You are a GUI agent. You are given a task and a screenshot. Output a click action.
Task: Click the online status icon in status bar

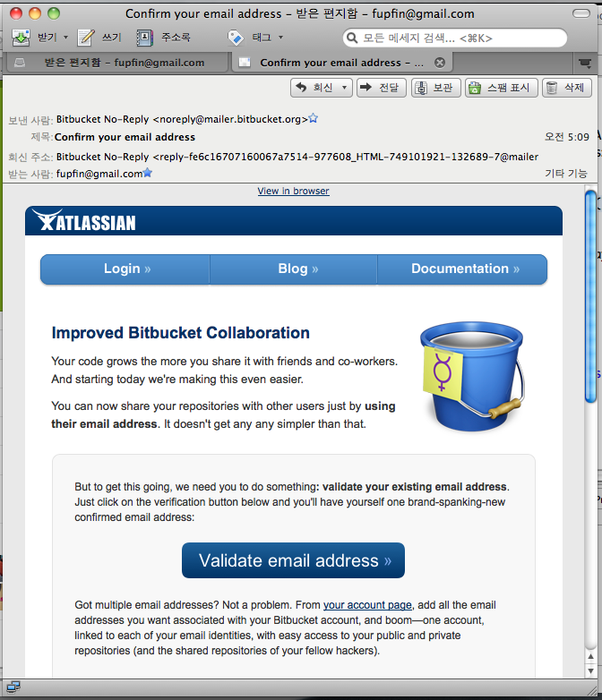pyautogui.click(x=13, y=687)
